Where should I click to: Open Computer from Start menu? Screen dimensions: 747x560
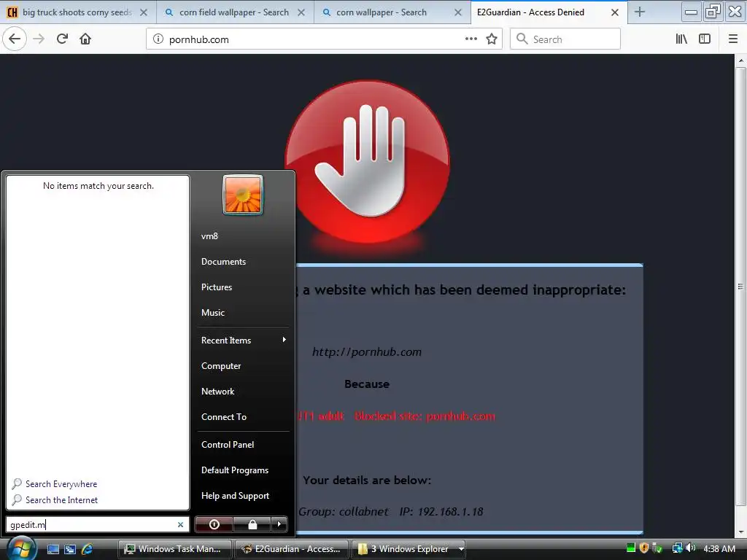tap(221, 366)
